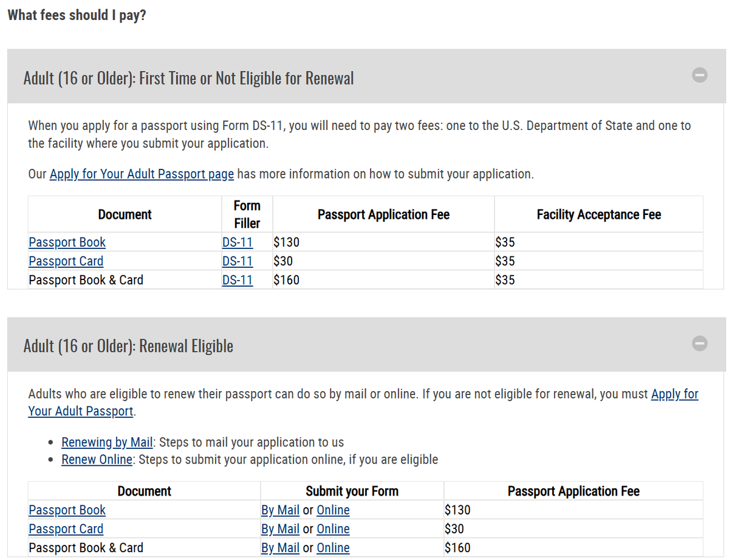Select the $160 fee in first-time table
Viewport: 729px width, 560px height.
pos(286,280)
